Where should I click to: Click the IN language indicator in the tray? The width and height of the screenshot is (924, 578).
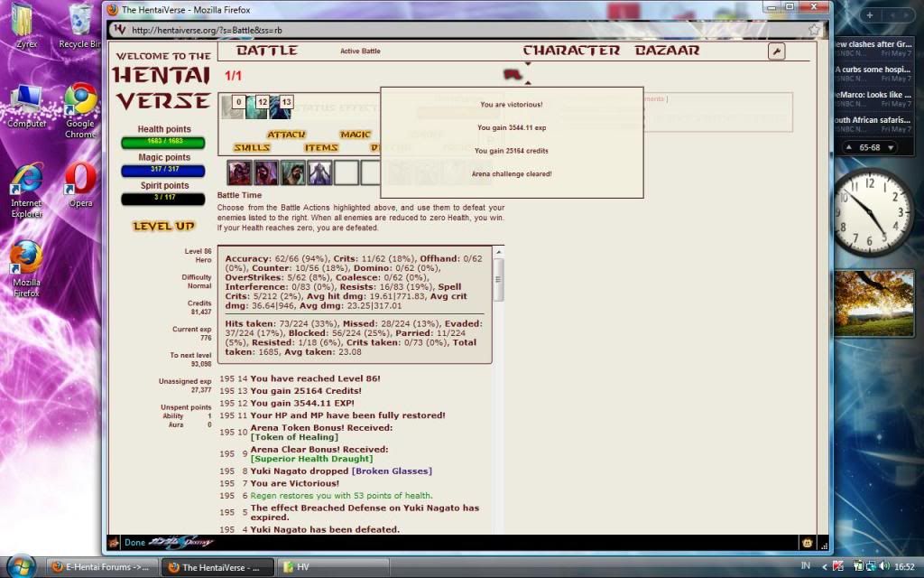point(806,566)
